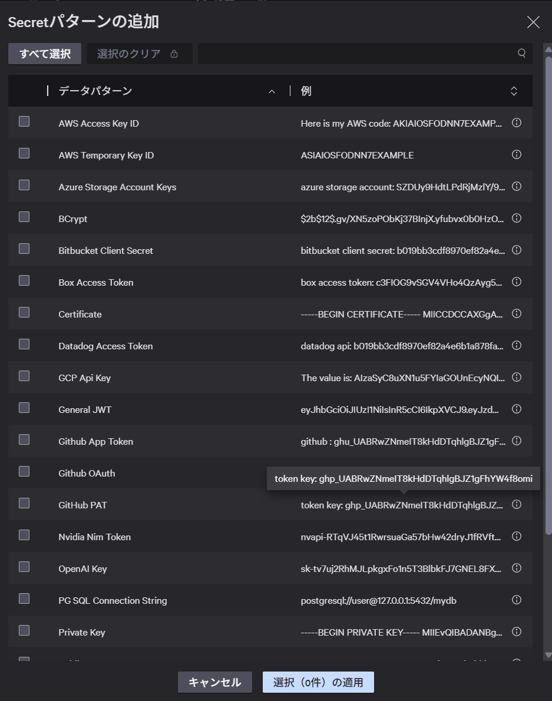This screenshot has width=552, height=701.
Task: Show info for GCP Api Key
Action: [516, 377]
